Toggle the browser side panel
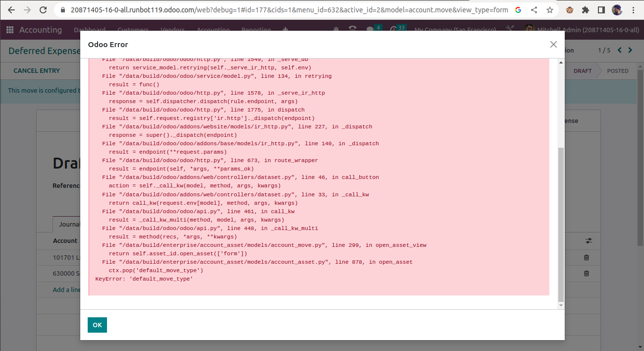Image resolution: width=644 pixels, height=351 pixels. tap(601, 10)
